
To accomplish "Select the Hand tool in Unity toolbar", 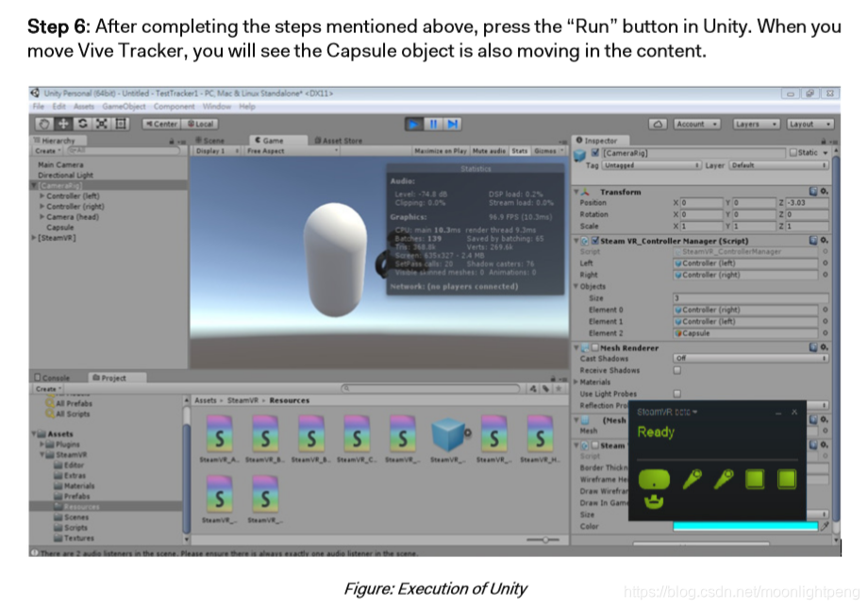I will coord(44,124).
